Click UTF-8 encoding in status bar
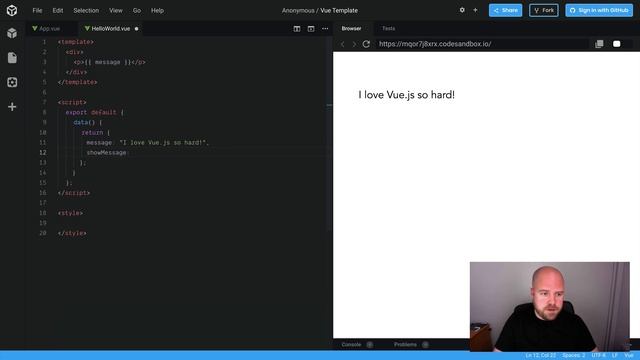Image resolution: width=640 pixels, height=360 pixels. point(598,355)
